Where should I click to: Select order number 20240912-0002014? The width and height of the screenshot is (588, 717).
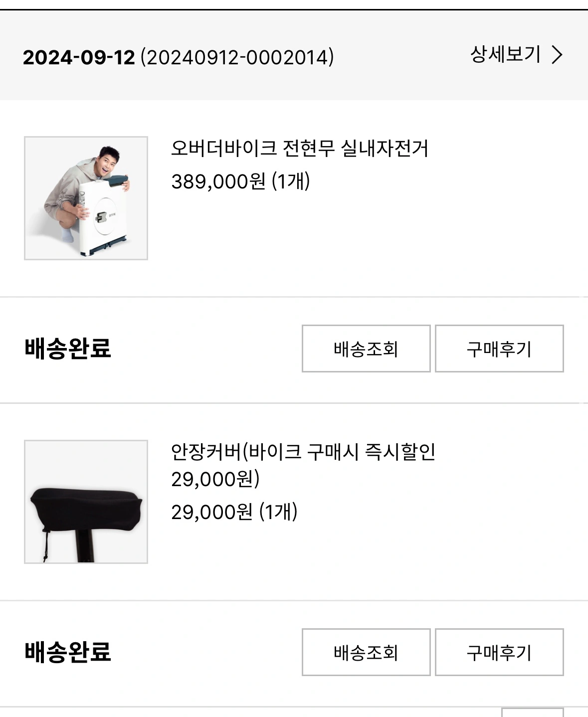pos(237,57)
